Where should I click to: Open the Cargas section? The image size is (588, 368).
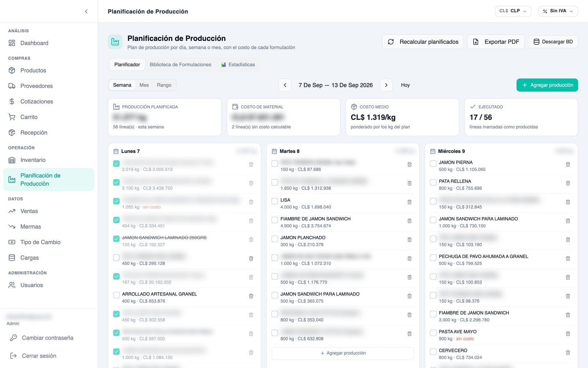click(x=49, y=258)
